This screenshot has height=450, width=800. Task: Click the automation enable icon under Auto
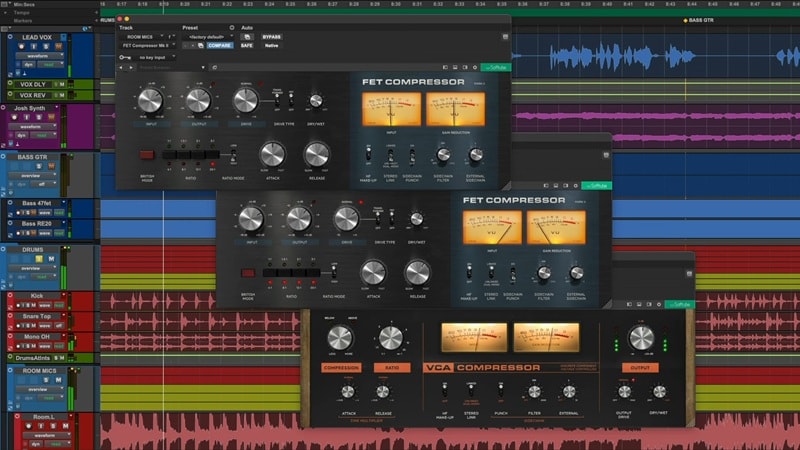click(x=246, y=37)
